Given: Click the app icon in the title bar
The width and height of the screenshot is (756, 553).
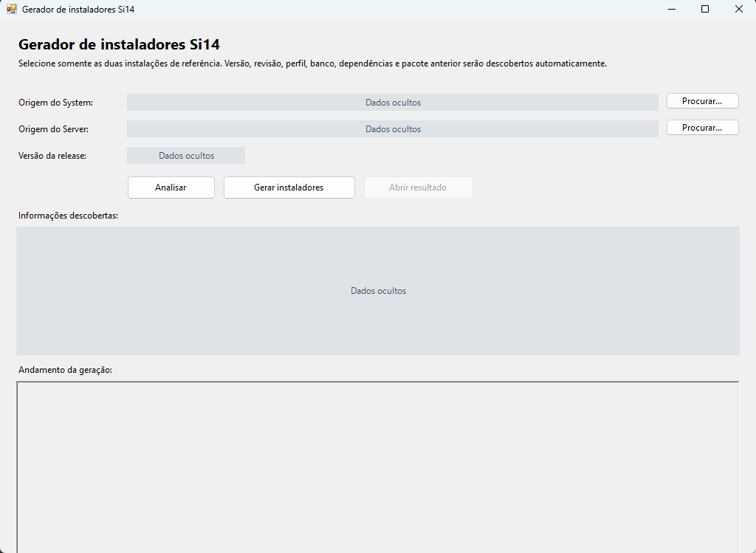Looking at the screenshot, I should 12,9.
